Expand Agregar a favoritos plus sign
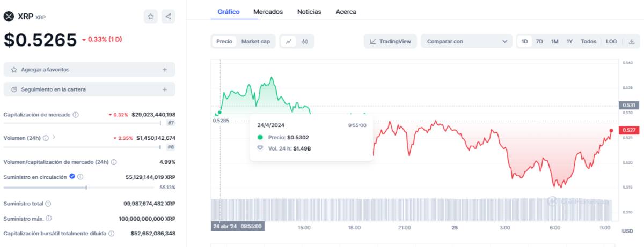This screenshot has height=247, width=644. click(x=165, y=70)
